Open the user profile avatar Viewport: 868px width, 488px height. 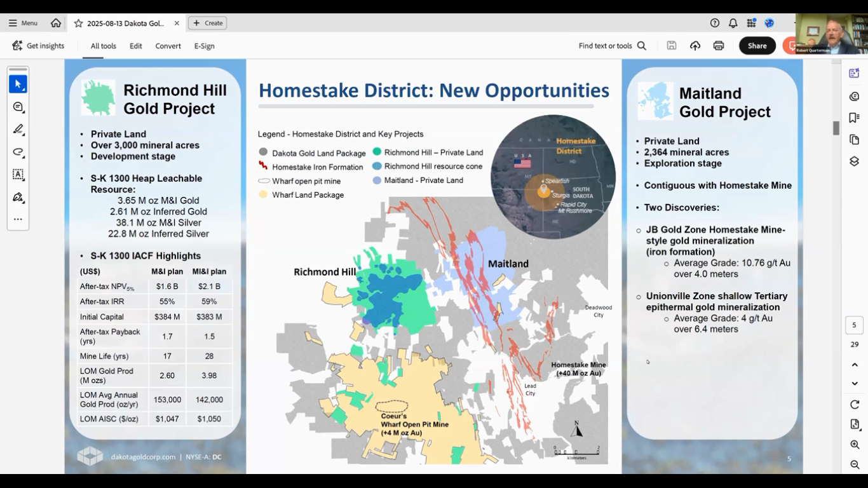(770, 23)
